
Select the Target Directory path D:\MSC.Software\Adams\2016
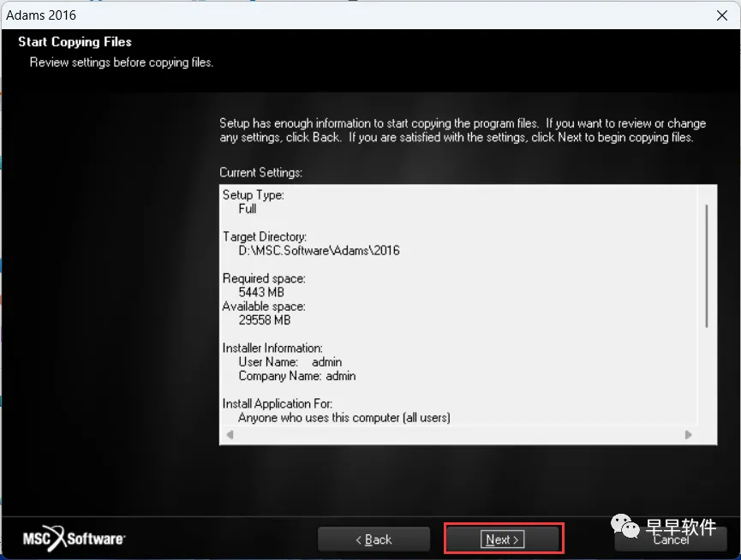click(x=319, y=250)
